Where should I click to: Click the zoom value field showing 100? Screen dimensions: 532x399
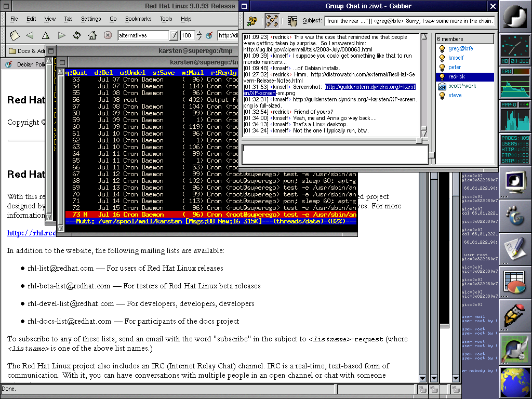click(188, 35)
